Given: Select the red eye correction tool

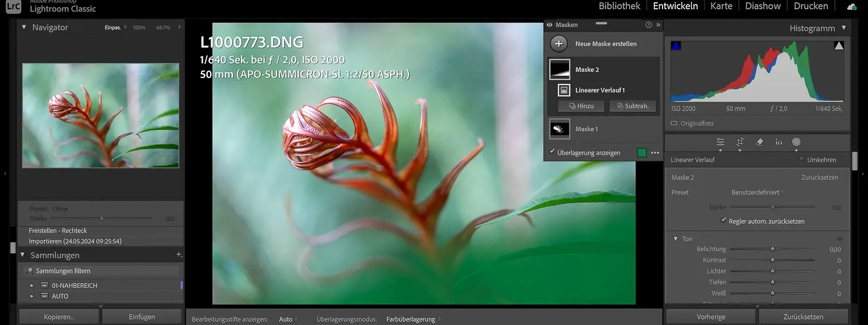Looking at the screenshot, I should [778, 142].
